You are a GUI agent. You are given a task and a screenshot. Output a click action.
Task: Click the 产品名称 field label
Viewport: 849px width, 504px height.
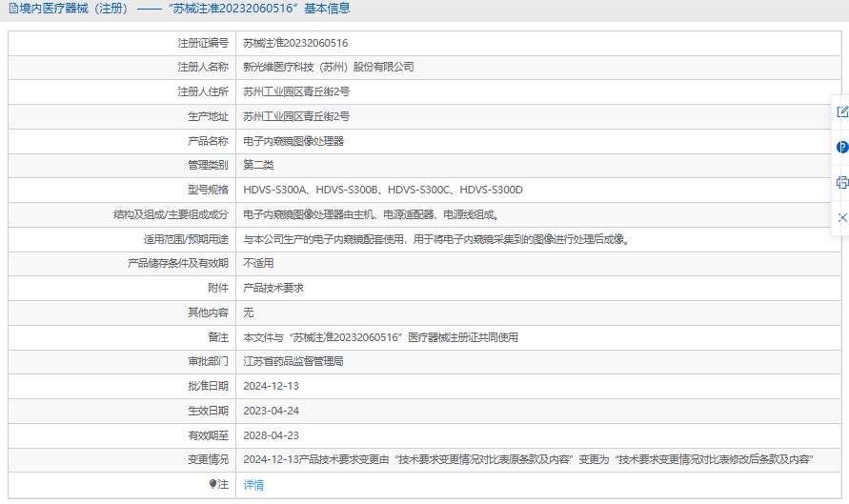pyautogui.click(x=208, y=141)
